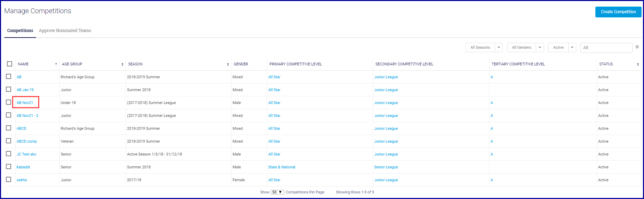Viewport: 644px width, 199px height.
Task: Open the kabaddi competition
Action: point(23,167)
